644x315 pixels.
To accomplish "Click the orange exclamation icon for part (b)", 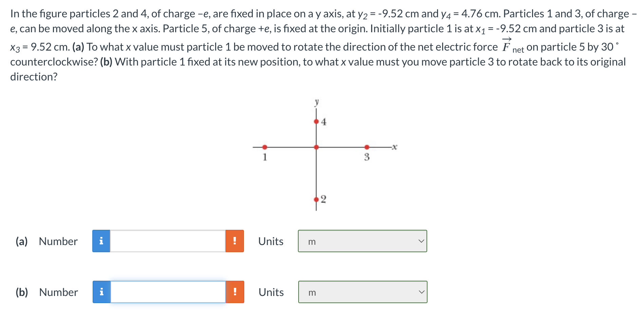I will 235,292.
